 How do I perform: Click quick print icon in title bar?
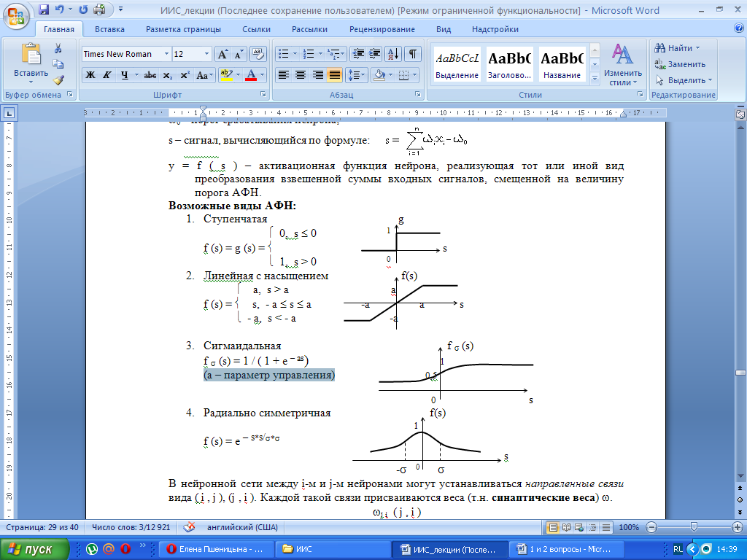click(99, 9)
